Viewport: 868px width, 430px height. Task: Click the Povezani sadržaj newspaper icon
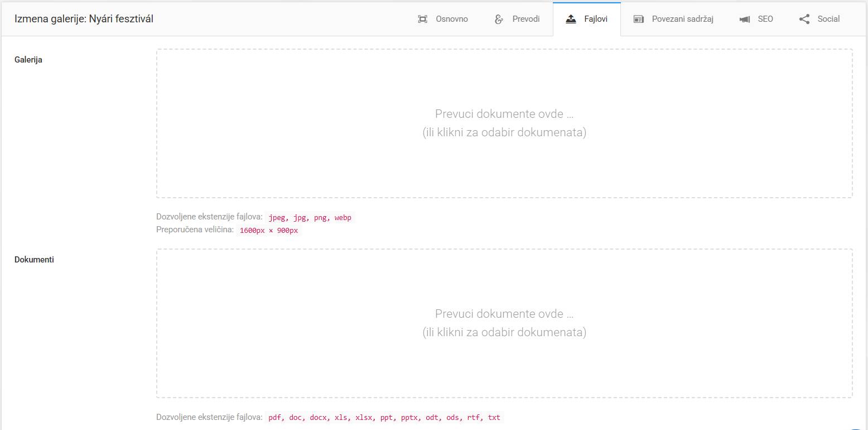point(639,19)
